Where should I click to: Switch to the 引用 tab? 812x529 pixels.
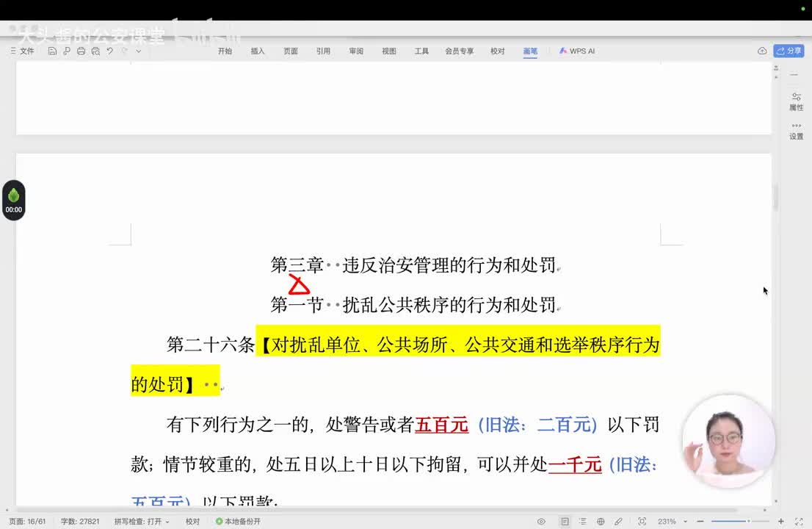click(x=323, y=51)
